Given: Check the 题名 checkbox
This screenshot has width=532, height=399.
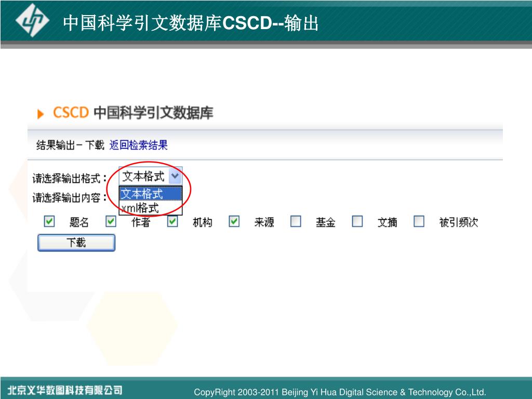Looking at the screenshot, I should click(49, 221).
